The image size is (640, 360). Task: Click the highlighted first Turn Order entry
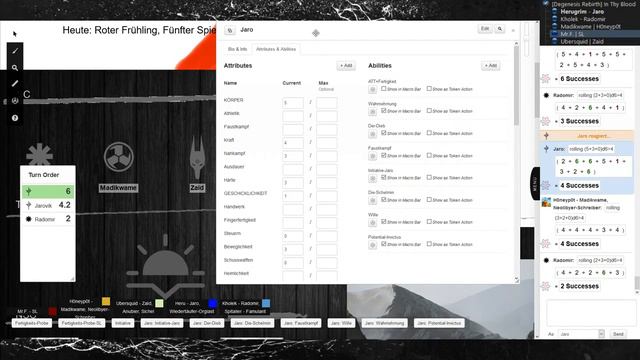tap(48, 191)
